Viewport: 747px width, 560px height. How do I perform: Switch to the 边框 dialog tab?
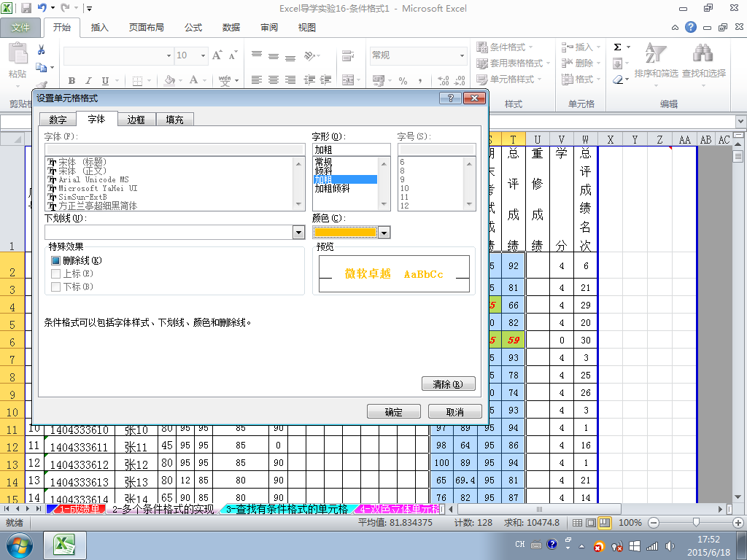pos(136,120)
